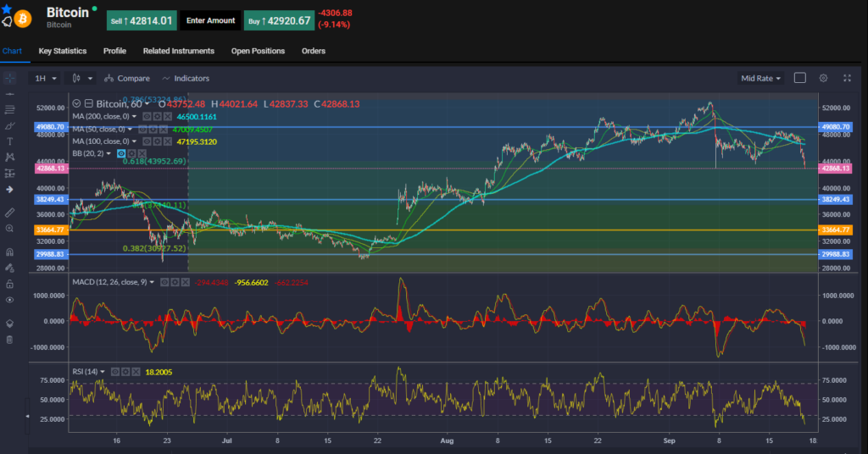Remove the RSI (14) indicator
Image resolution: width=868 pixels, height=454 pixels.
136,372
